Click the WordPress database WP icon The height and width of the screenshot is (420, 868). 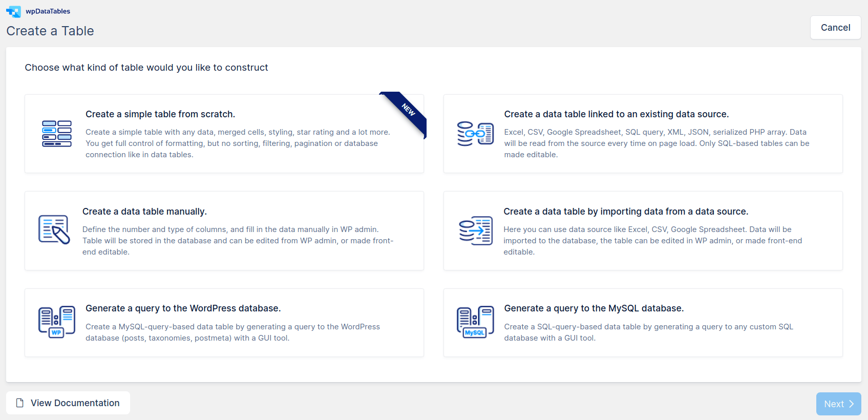coord(57,322)
